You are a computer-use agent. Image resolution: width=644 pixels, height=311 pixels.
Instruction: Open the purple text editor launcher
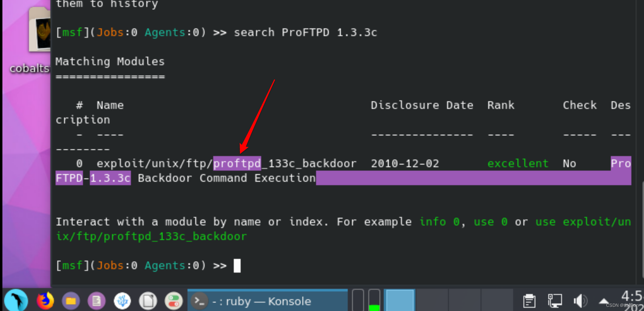[x=96, y=301]
